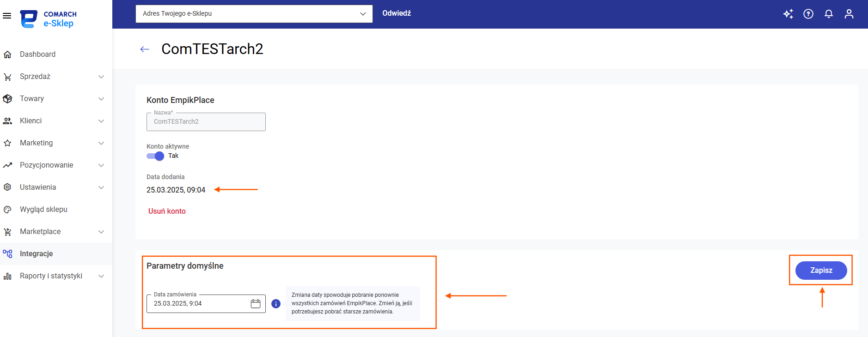Viewport: 868px width, 337px height.
Task: Open the hamburger menu icon
Action: (7, 16)
